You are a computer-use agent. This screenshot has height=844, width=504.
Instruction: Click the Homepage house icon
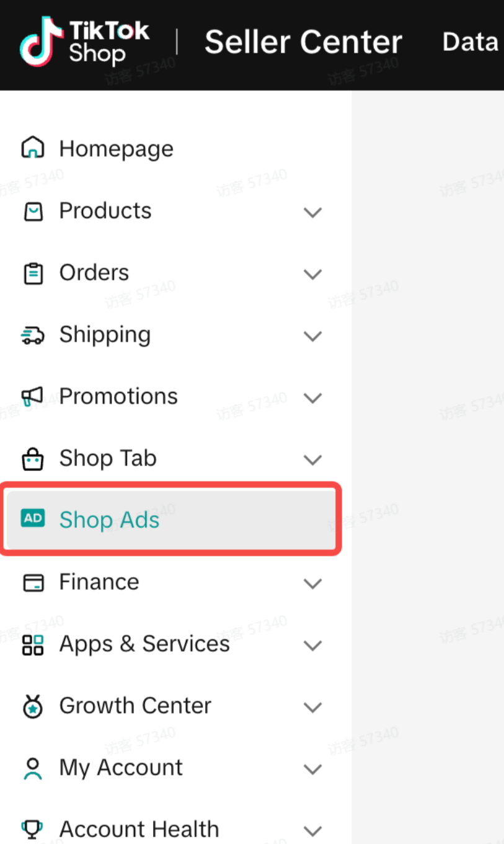click(33, 149)
